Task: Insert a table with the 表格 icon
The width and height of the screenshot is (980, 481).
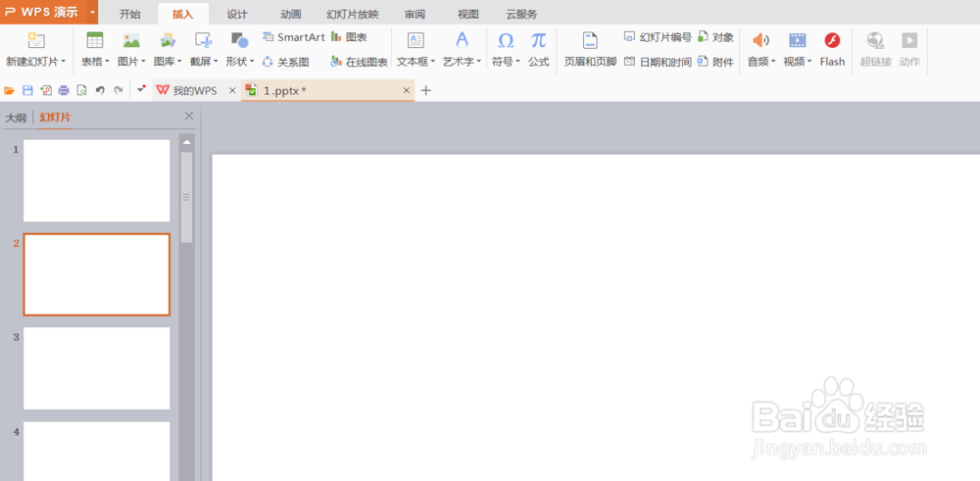Action: click(x=95, y=40)
